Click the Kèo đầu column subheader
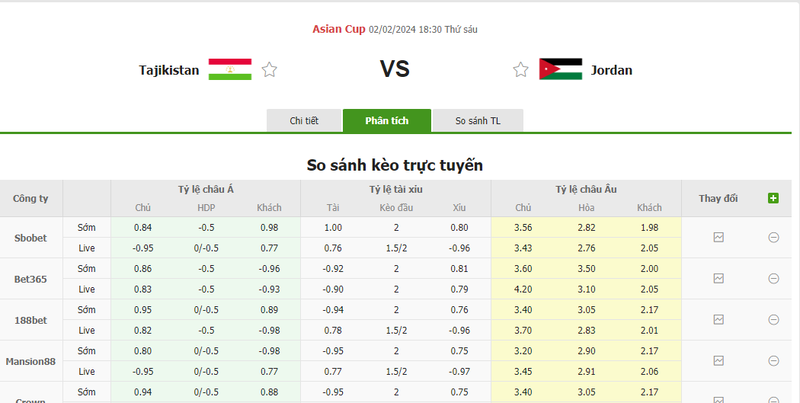 396,208
